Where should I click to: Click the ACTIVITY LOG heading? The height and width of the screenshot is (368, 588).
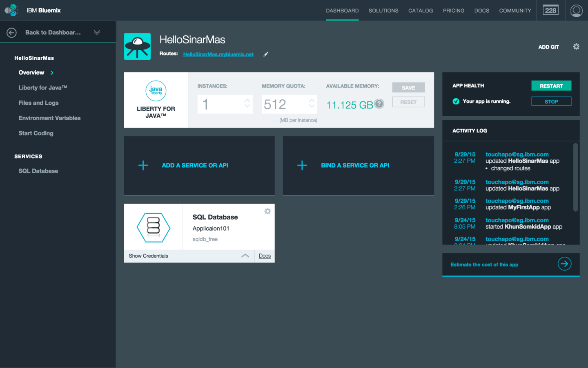coord(470,131)
